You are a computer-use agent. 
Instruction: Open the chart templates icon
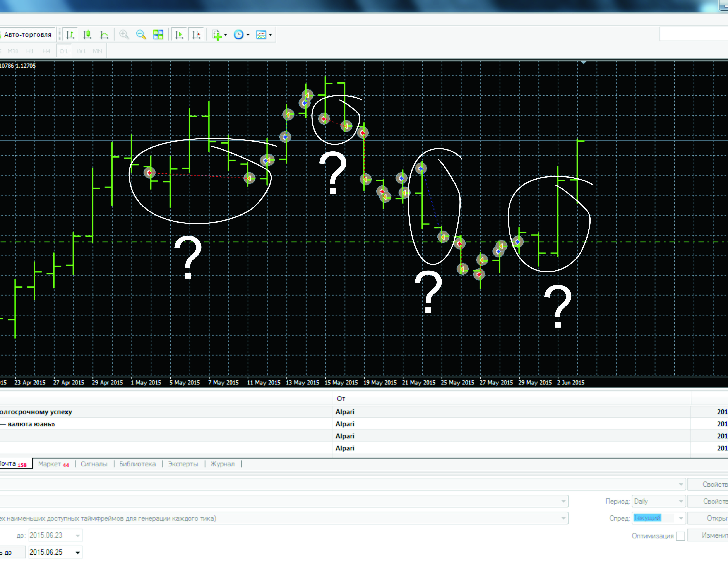(x=261, y=35)
